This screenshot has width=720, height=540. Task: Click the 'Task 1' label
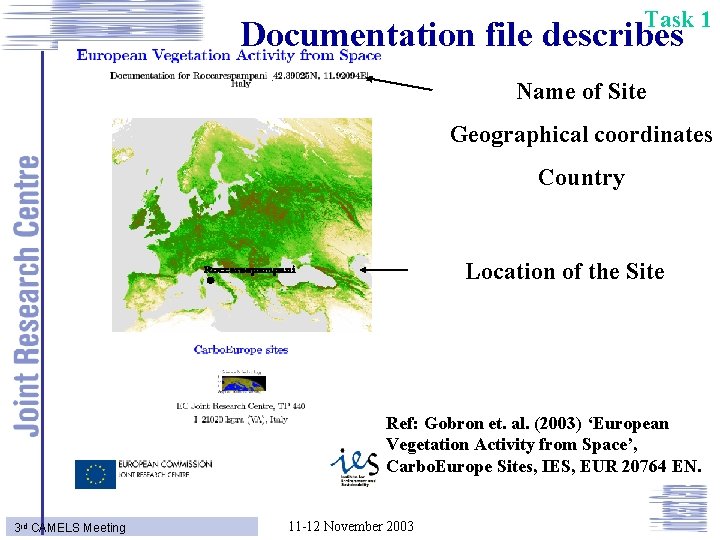pos(678,19)
